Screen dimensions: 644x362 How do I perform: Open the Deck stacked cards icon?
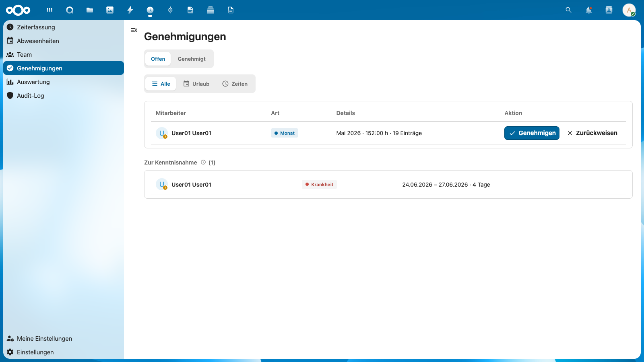211,10
